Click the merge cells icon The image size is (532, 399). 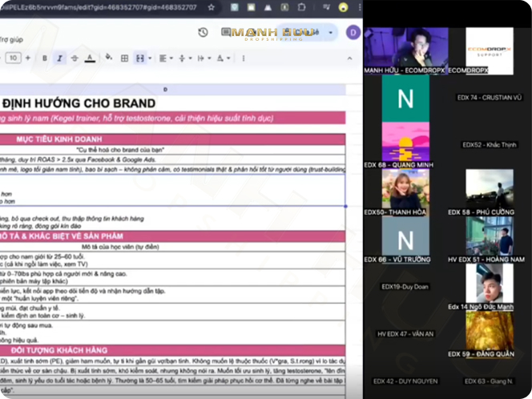pos(140,58)
